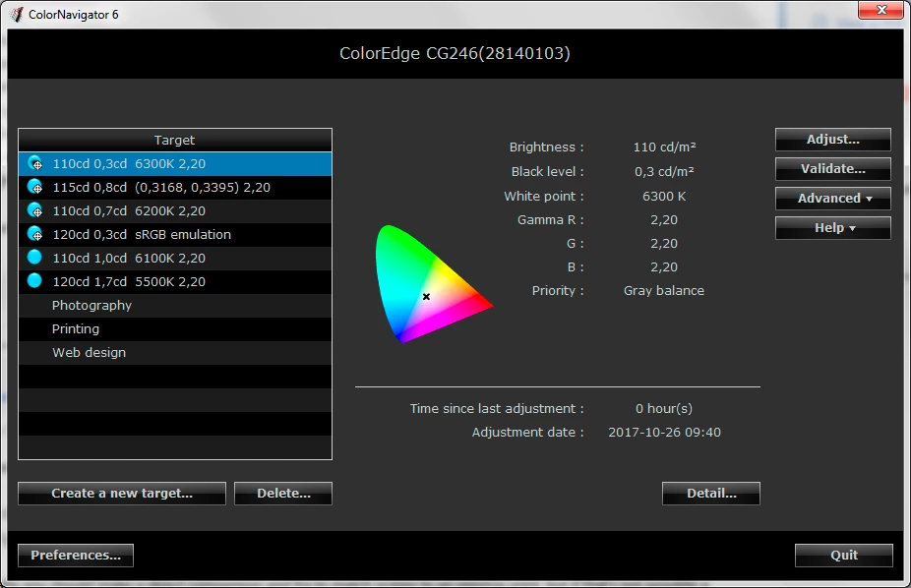Click the cyan circle beside the 6100K target
911x588 pixels.
click(34, 257)
